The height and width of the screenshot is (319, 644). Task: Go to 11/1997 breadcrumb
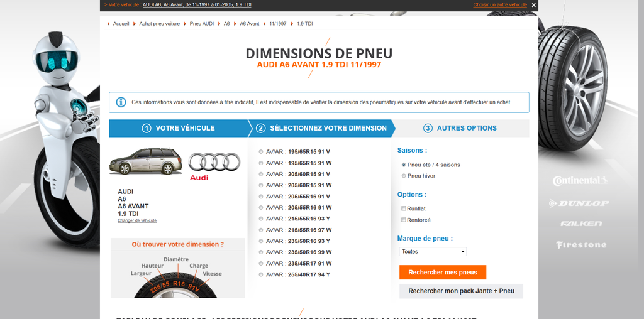(x=278, y=24)
